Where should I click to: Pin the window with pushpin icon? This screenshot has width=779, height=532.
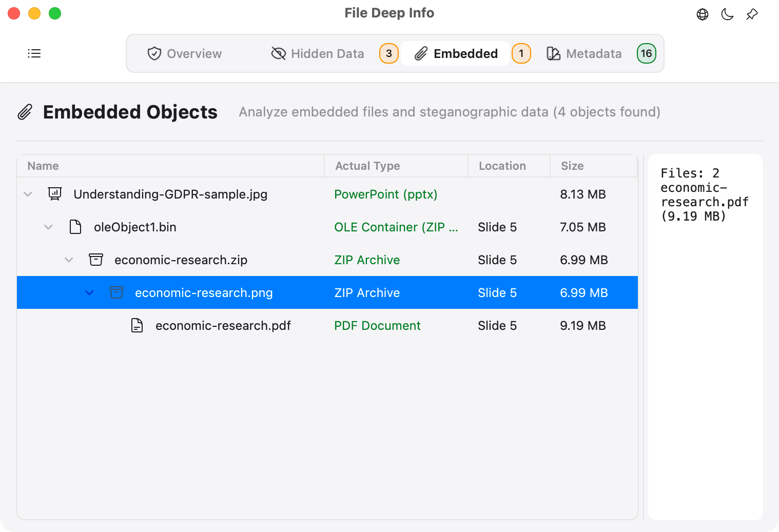coord(752,14)
